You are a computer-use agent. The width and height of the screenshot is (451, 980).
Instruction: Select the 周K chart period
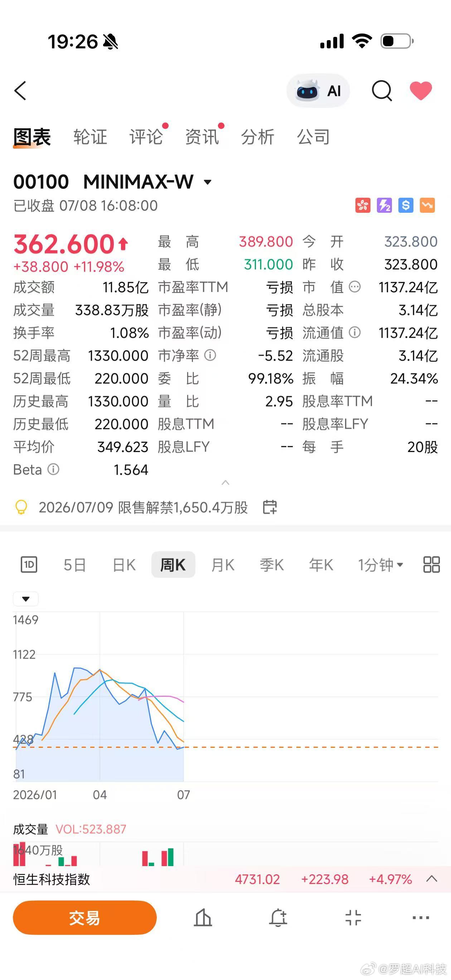tap(173, 565)
